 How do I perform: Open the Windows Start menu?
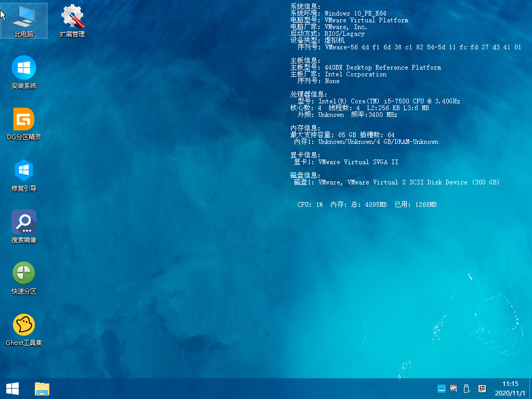click(12, 389)
